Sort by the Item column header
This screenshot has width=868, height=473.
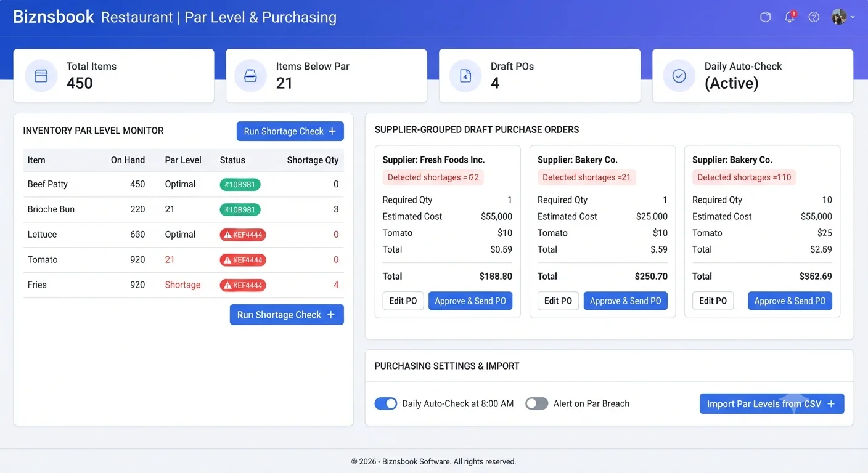coord(36,160)
